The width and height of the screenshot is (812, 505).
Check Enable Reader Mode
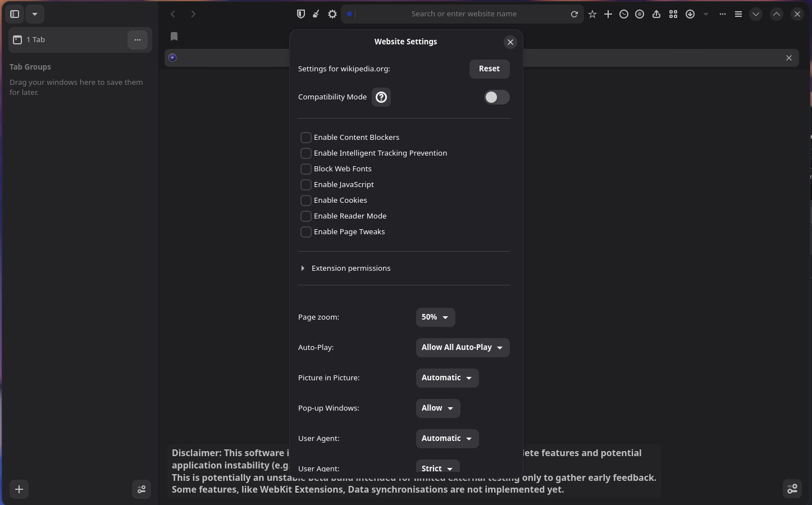306,216
